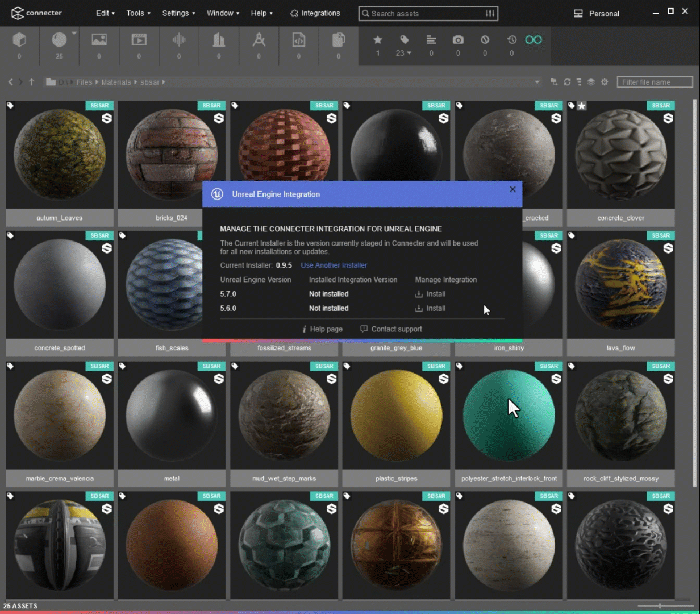Open the Settings menu
700x614 pixels.
178,13
